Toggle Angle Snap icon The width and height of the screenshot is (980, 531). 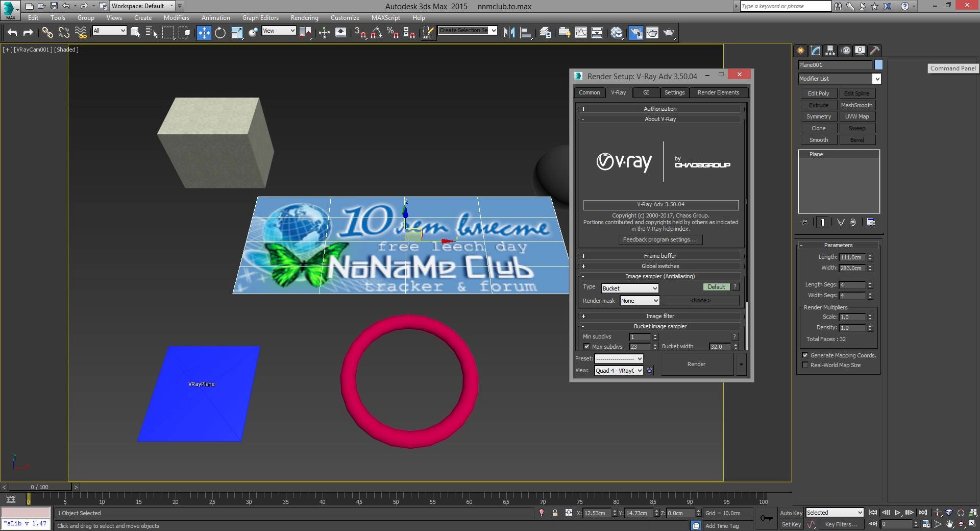pyautogui.click(x=377, y=33)
